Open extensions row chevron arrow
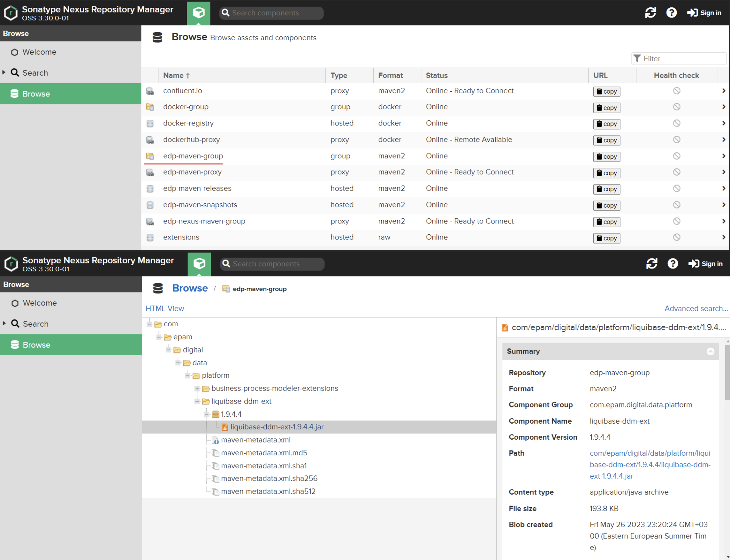Image resolution: width=730 pixels, height=560 pixels. coord(723,237)
